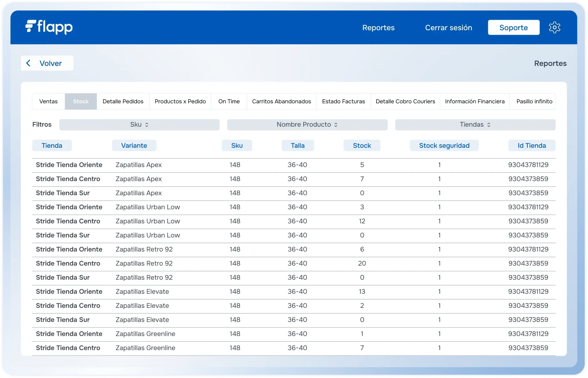Image resolution: width=588 pixels, height=378 pixels.
Task: Click the Stock seguridad column header
Action: 444,146
